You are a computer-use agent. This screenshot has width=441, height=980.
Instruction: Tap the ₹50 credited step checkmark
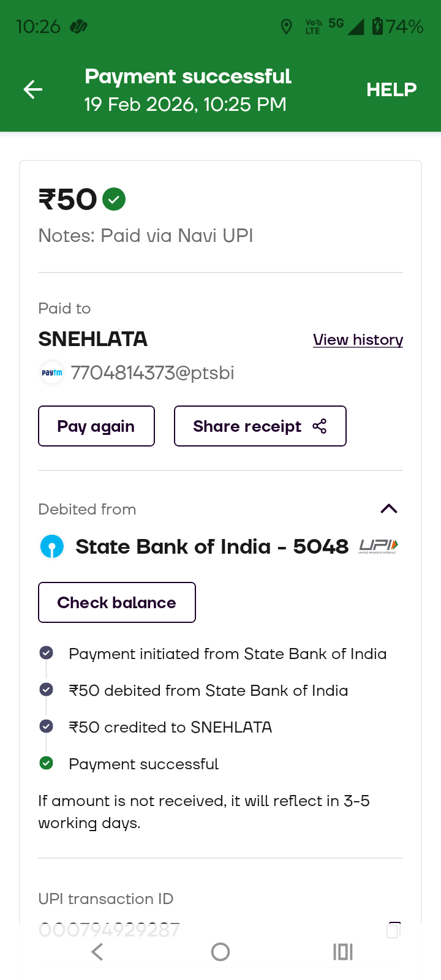click(46, 726)
